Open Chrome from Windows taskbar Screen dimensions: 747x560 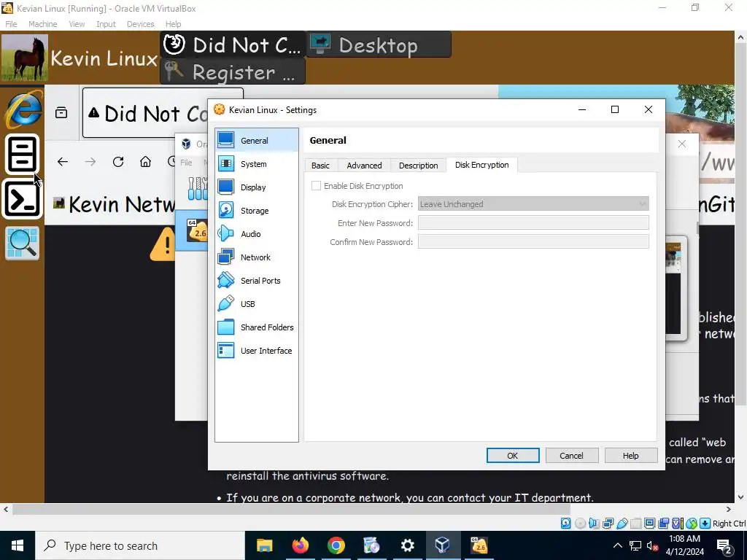336,545
